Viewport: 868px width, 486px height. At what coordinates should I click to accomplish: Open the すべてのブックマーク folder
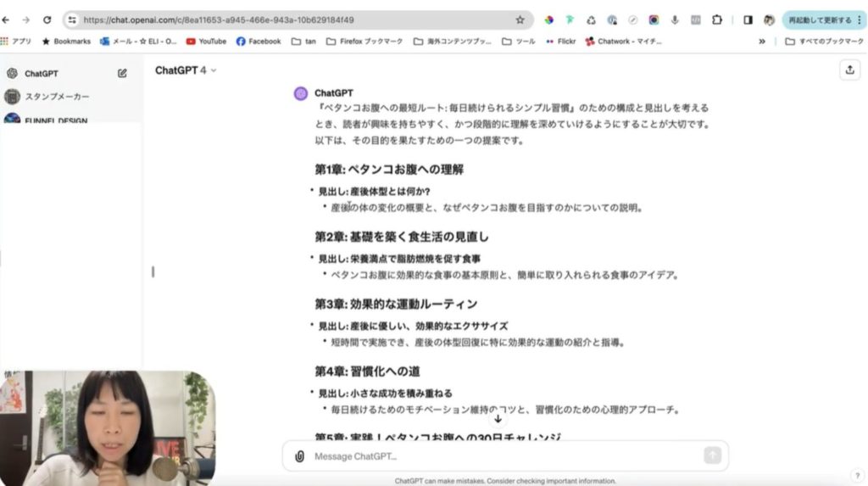824,41
